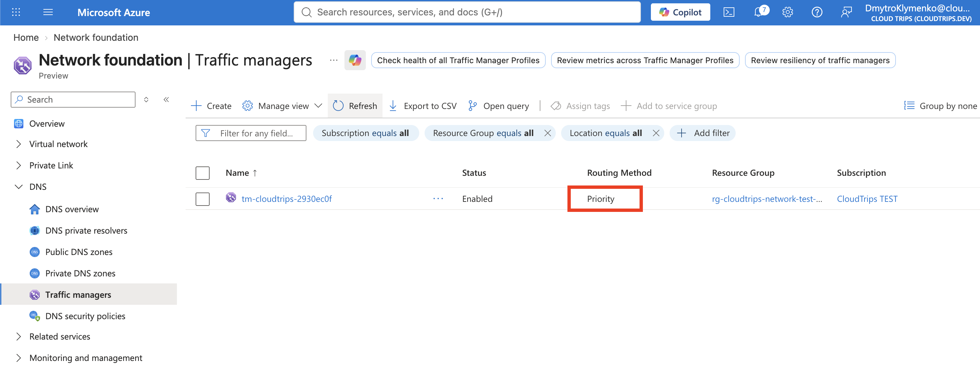980x383 pixels.
Task: Open the more options ellipsis by title
Action: click(x=334, y=60)
